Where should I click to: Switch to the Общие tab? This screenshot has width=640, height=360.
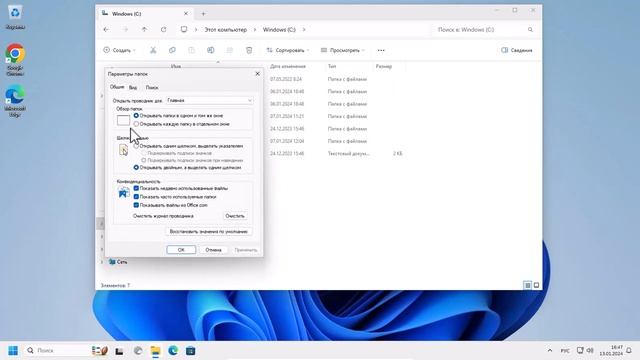coord(117,87)
